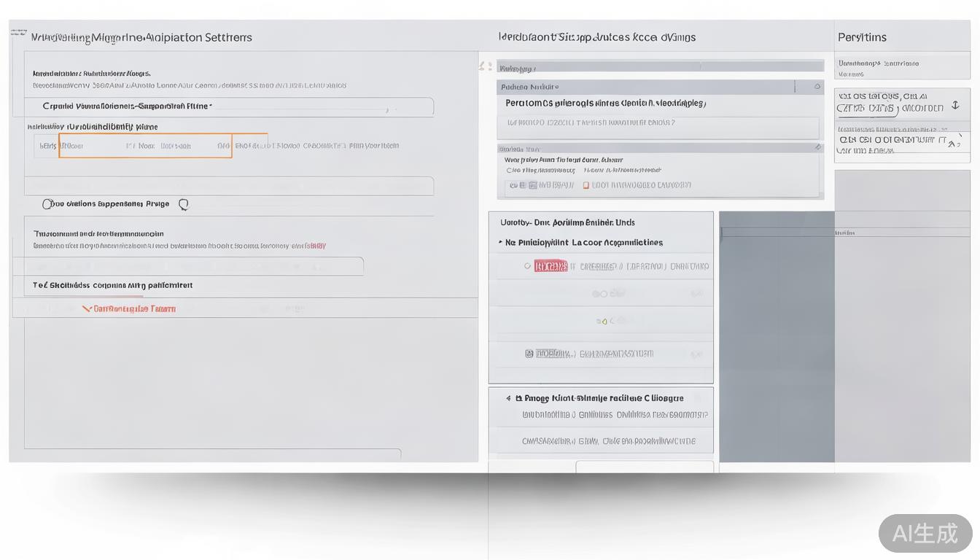Open the Perytims tab
Viewport: 980px width, 560px height.
tap(862, 37)
